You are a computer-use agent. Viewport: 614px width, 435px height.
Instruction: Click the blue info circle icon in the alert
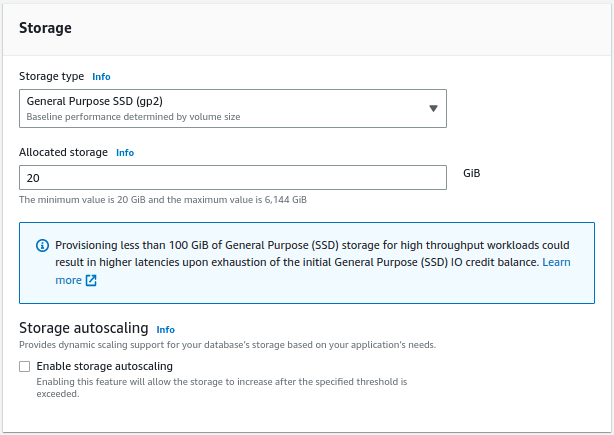point(42,245)
